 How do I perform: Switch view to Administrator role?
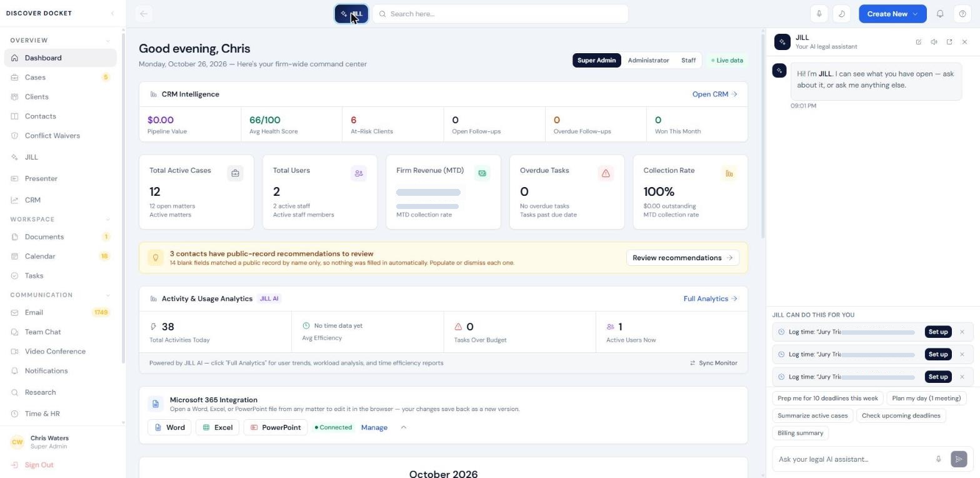pos(648,61)
